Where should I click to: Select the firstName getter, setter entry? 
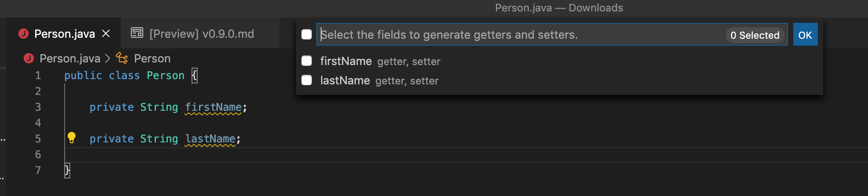(x=560, y=61)
